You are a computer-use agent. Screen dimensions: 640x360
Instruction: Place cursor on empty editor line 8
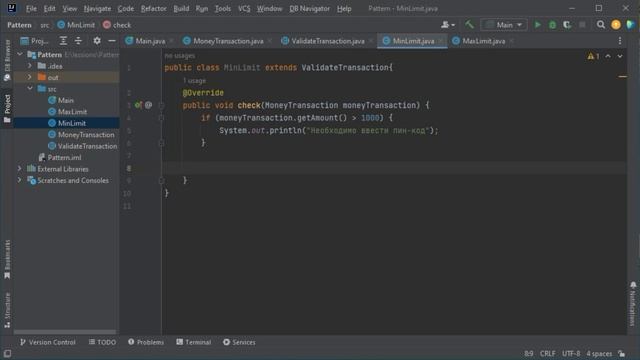[394, 168]
